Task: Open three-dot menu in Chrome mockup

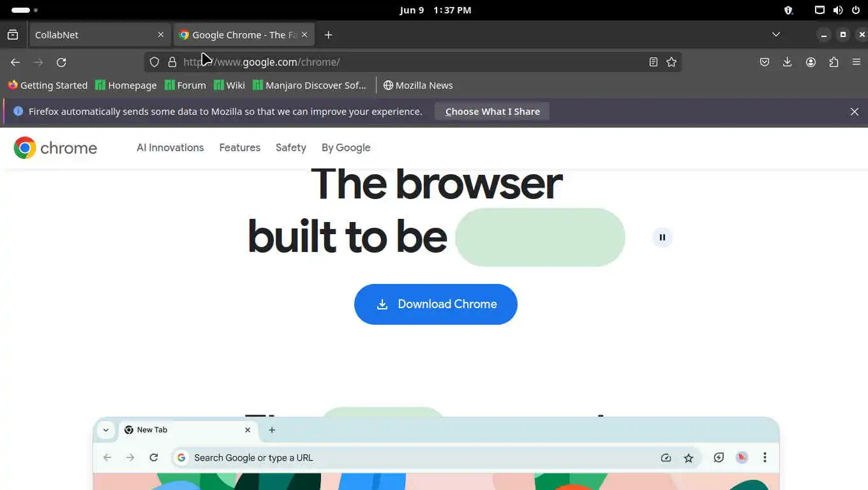Action: 765,457
